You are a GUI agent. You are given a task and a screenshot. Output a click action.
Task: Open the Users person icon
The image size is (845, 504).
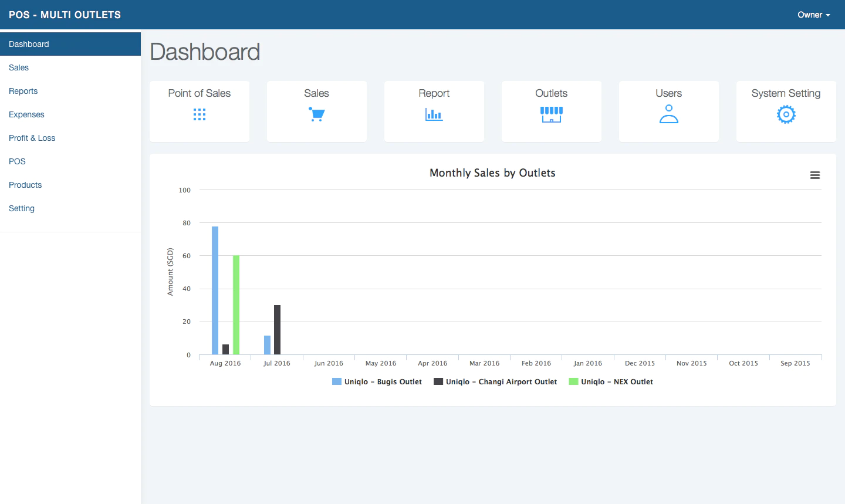(669, 114)
